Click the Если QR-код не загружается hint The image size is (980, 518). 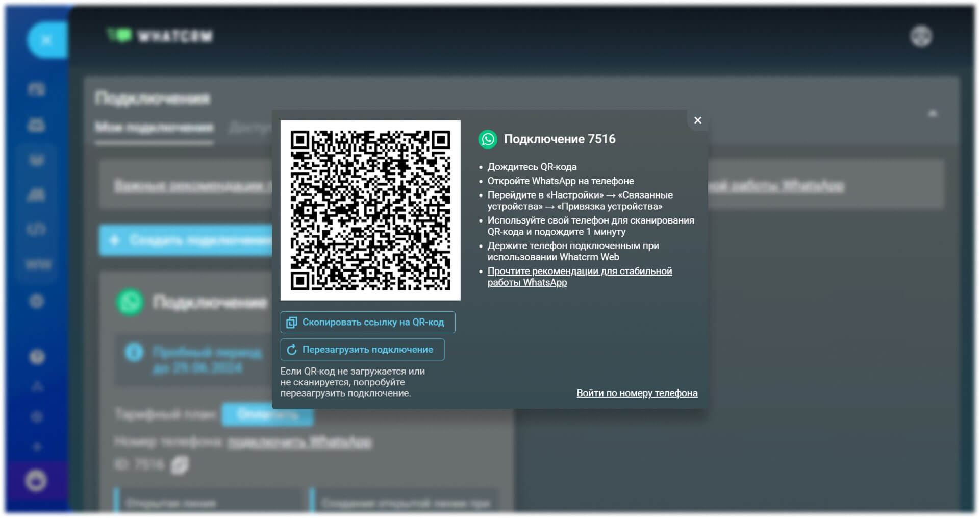tap(353, 382)
